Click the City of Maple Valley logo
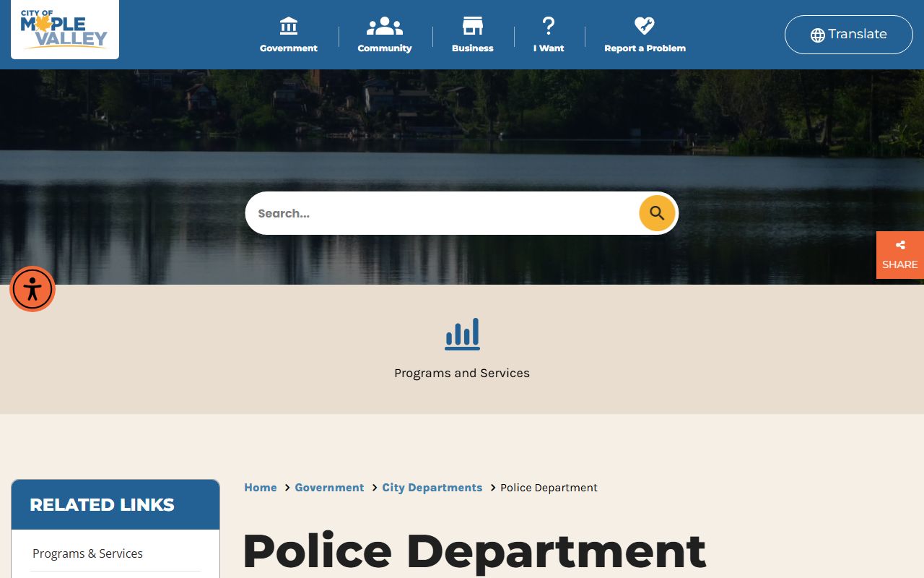The width and height of the screenshot is (924, 578). pyautogui.click(x=64, y=30)
